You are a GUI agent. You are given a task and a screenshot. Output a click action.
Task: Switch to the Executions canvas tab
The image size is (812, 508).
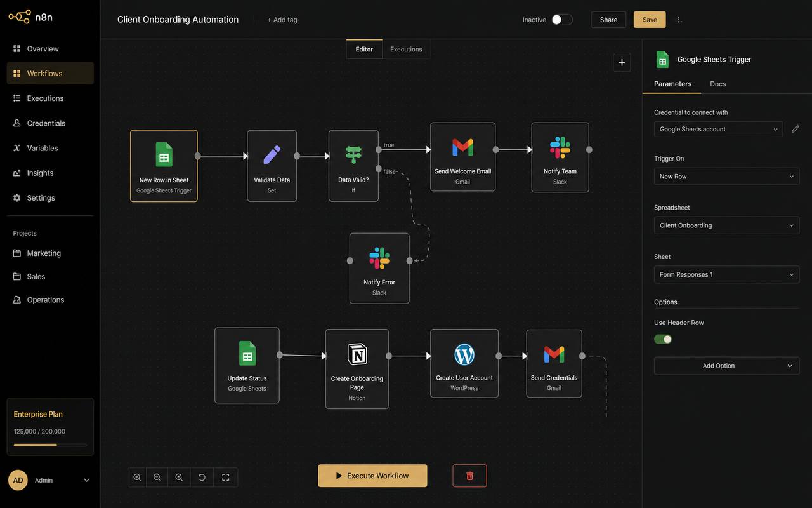(x=406, y=49)
